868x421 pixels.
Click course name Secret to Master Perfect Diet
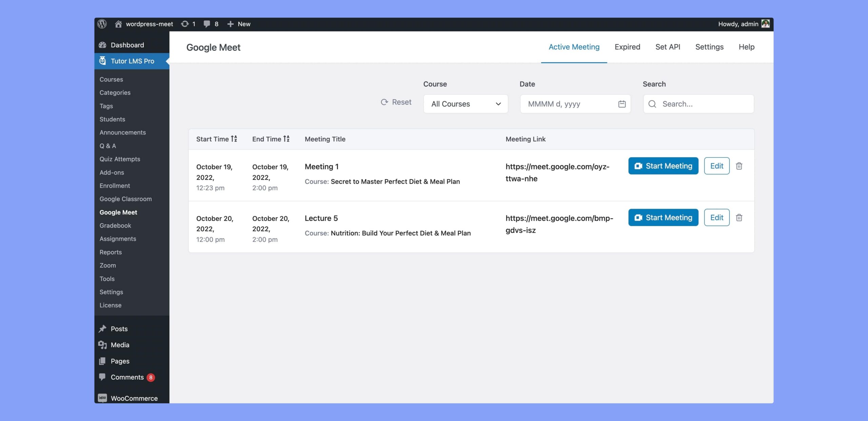click(395, 182)
